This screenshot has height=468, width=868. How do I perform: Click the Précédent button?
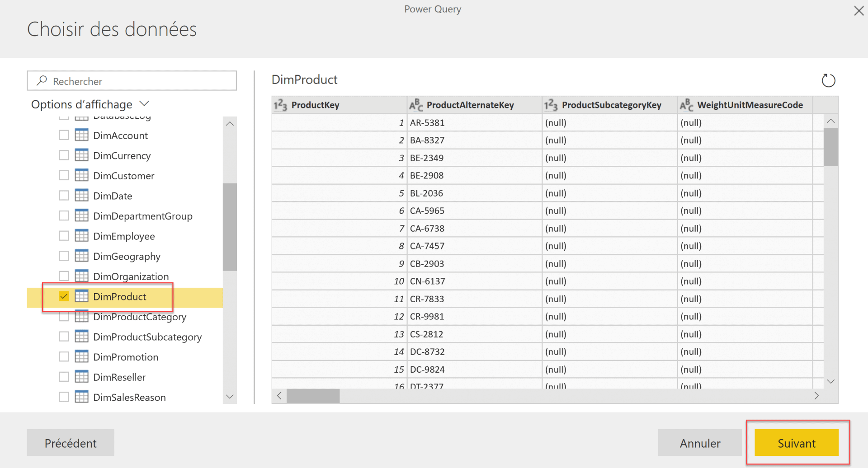70,443
